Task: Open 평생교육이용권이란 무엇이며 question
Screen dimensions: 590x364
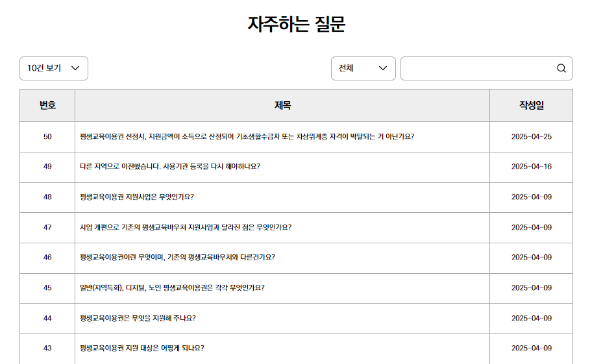Action: point(177,258)
